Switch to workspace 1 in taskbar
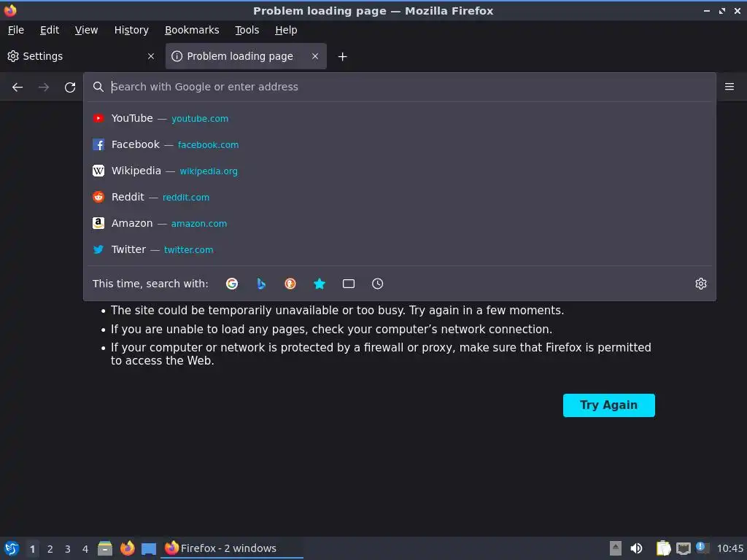 coord(32,549)
